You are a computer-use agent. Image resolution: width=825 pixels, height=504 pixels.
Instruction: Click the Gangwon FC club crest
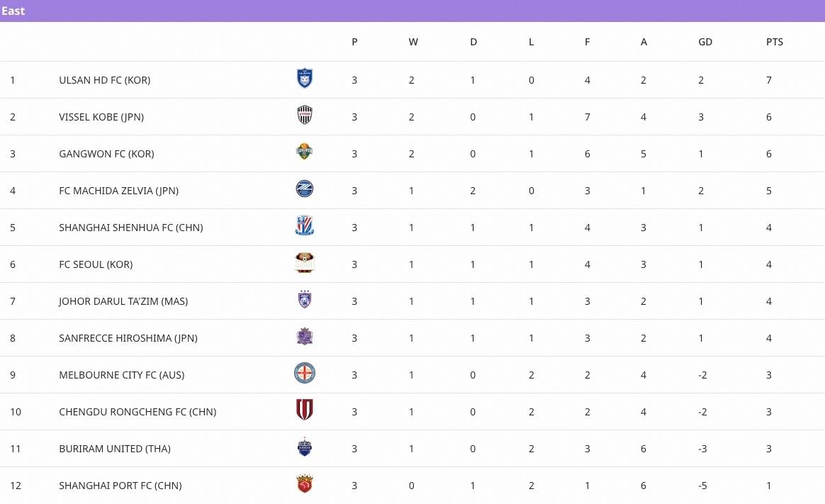(305, 152)
